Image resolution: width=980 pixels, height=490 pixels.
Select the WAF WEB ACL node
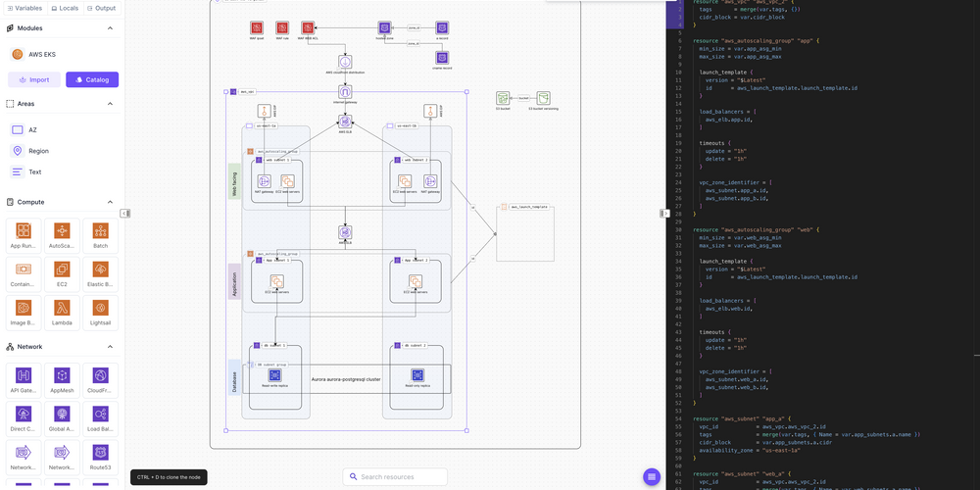click(x=307, y=30)
